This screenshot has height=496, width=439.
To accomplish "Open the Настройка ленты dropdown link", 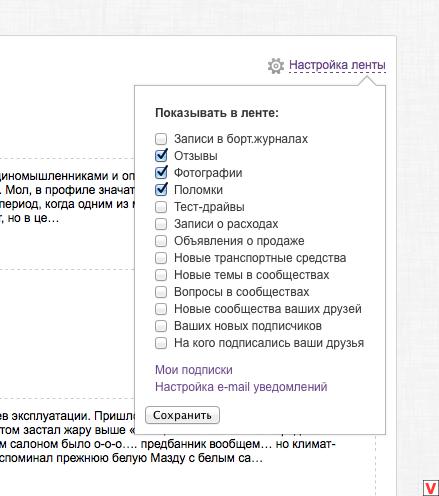I will pyautogui.click(x=337, y=65).
